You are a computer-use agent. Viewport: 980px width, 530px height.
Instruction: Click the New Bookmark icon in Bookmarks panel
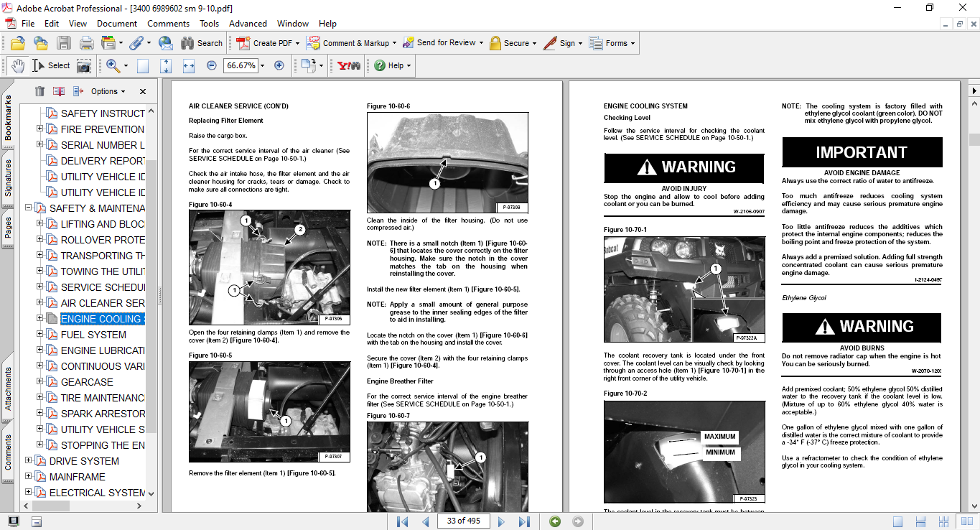[59, 91]
